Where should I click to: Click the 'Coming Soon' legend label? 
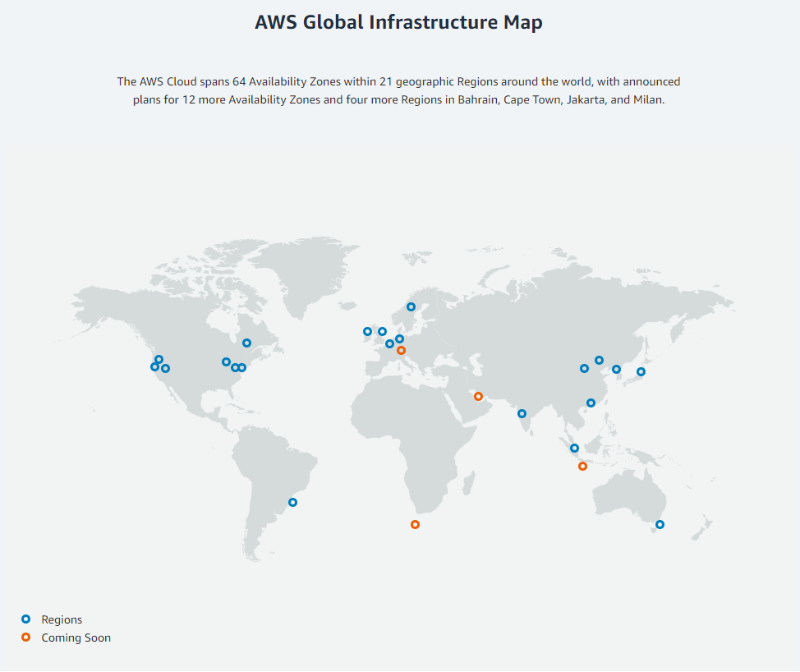[76, 637]
